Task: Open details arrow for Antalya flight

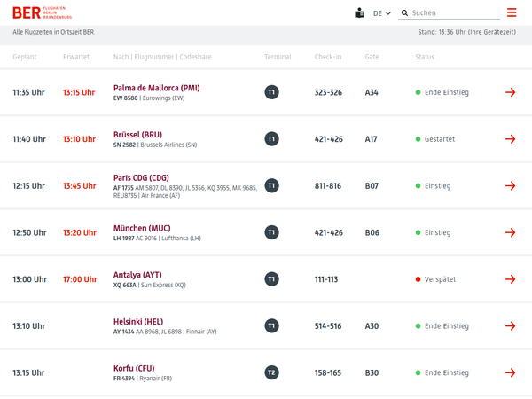Action: tap(510, 279)
